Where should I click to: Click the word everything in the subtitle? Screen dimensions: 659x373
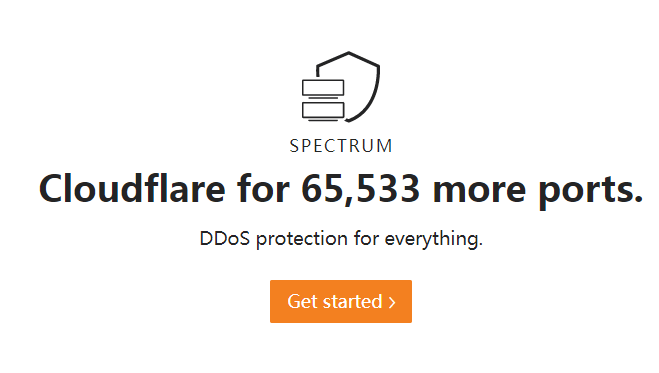434,239
